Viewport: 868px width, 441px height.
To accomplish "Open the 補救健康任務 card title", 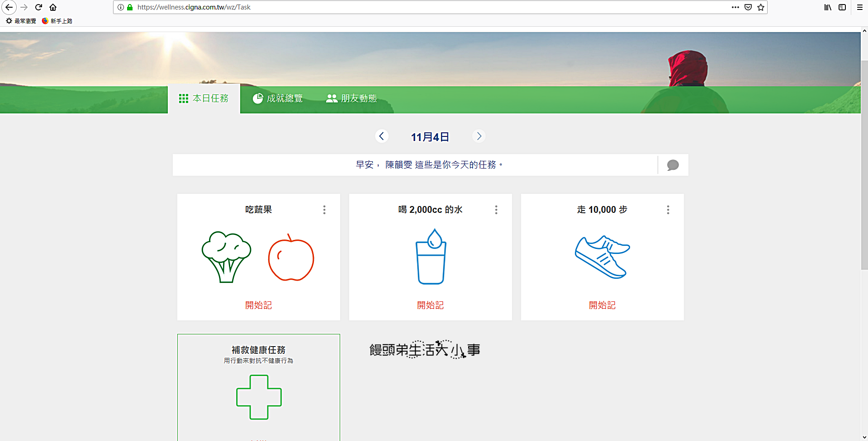I will (x=259, y=350).
